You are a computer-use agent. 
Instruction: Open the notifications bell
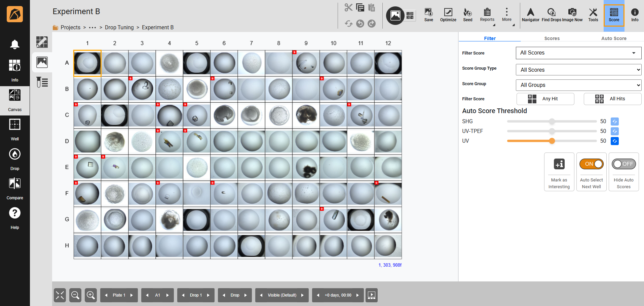(15, 44)
